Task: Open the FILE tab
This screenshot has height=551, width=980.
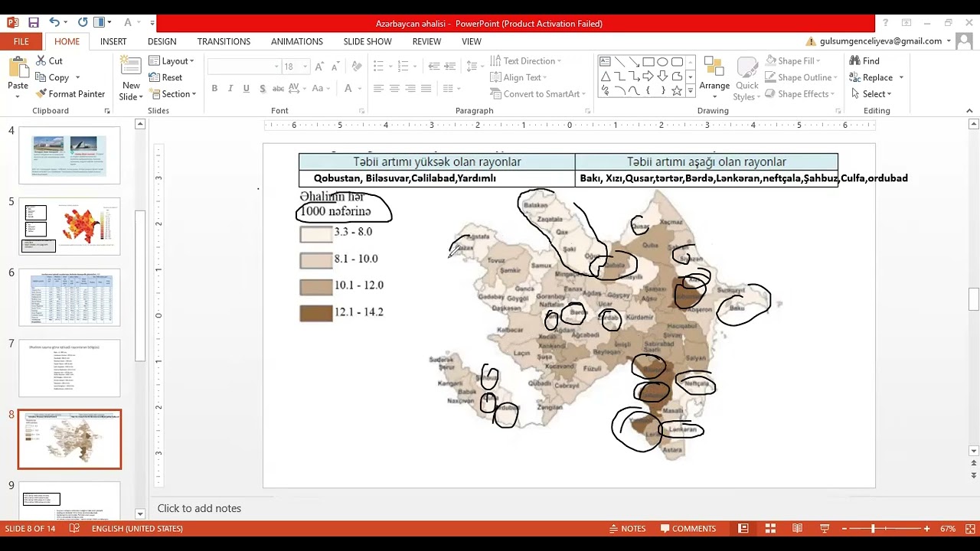Action: pyautogui.click(x=21, y=41)
